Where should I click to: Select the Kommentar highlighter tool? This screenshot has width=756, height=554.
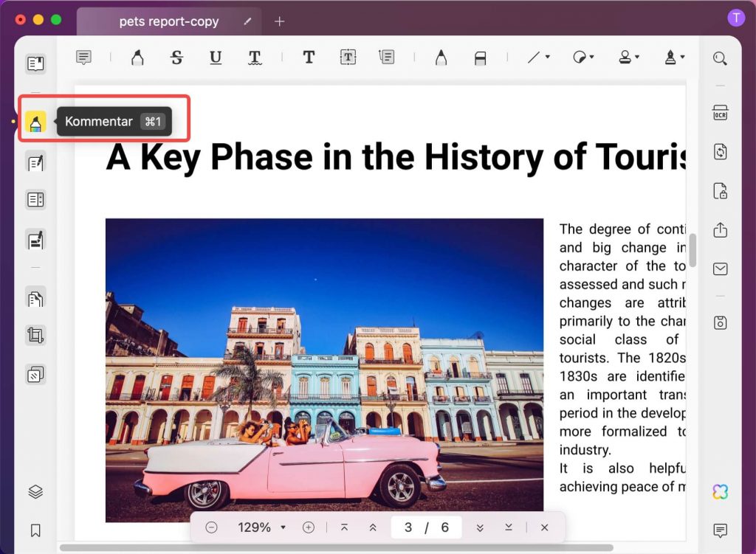35,122
